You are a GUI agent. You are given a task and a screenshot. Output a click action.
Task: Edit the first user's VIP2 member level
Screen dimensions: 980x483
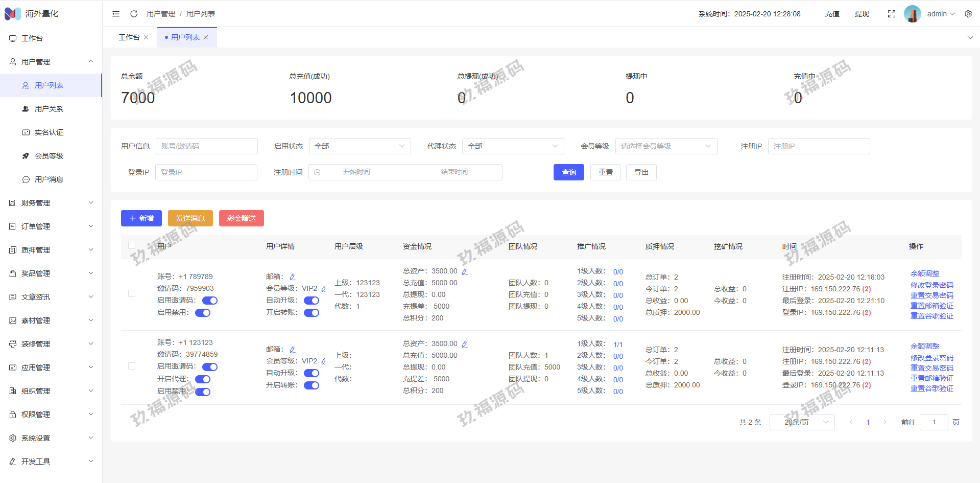pos(323,289)
